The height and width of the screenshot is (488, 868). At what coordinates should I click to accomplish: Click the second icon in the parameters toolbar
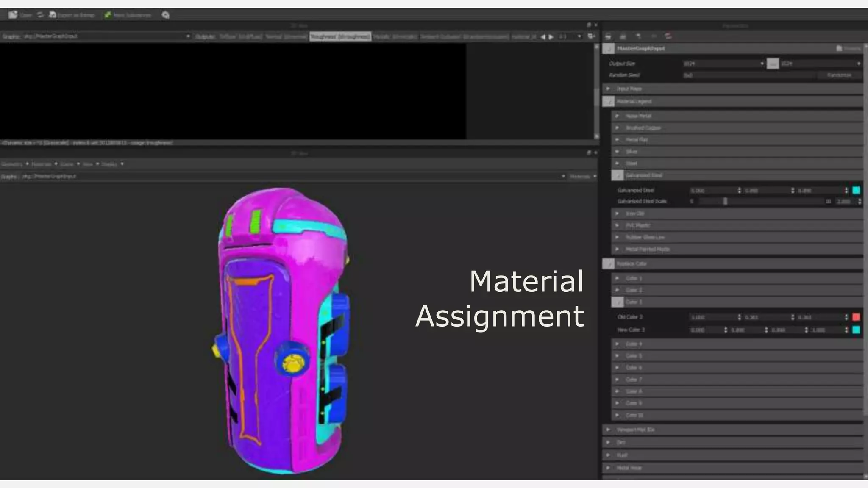click(623, 36)
